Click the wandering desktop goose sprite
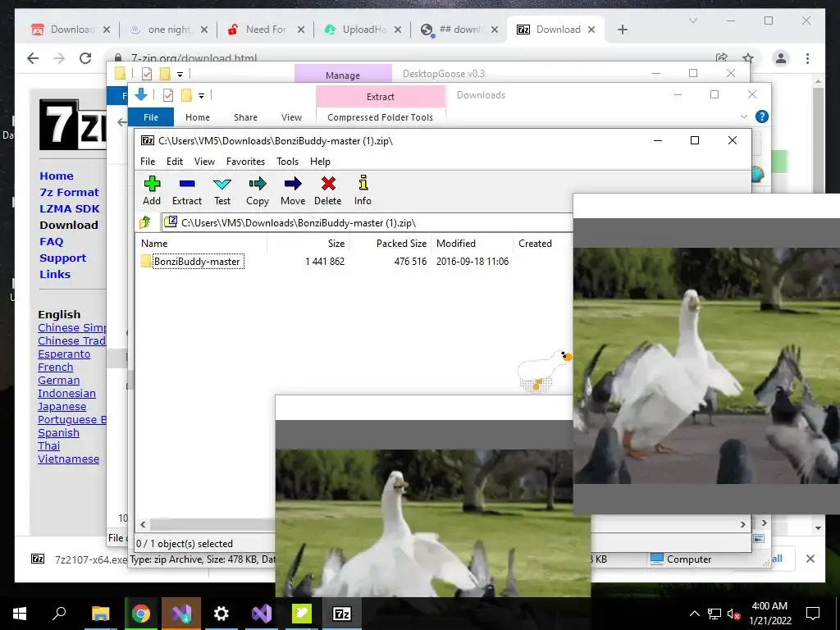 click(545, 371)
